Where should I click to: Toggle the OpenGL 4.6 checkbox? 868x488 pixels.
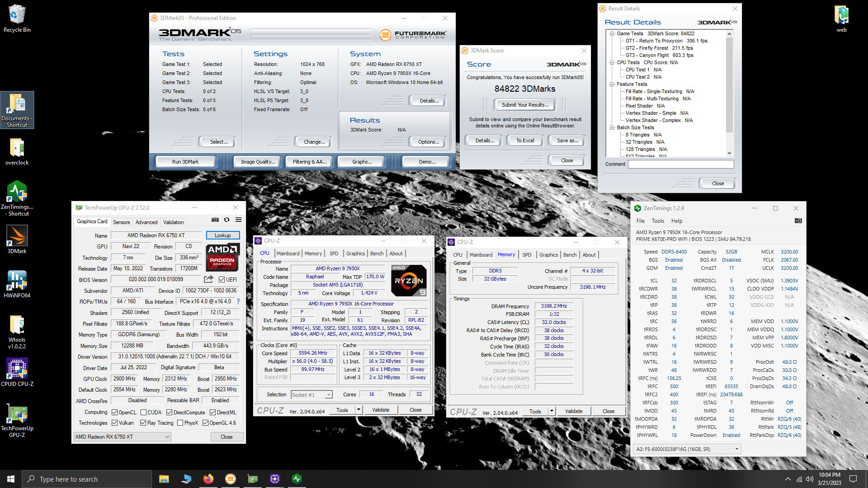(x=205, y=423)
